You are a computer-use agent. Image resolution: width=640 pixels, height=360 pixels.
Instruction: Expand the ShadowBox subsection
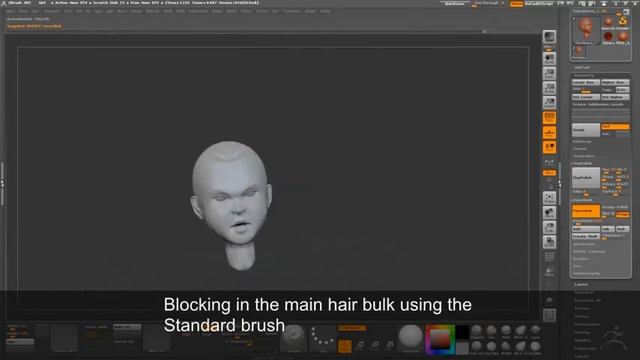[584, 156]
